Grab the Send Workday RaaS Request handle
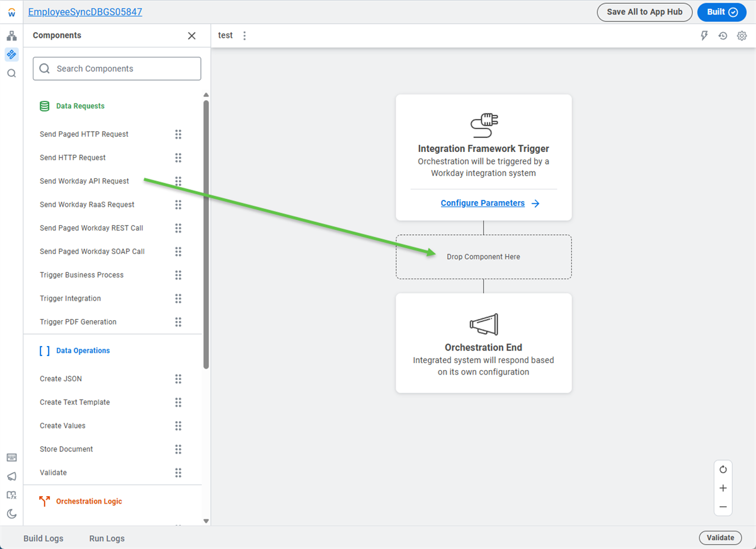This screenshot has height=549, width=756. (x=178, y=205)
